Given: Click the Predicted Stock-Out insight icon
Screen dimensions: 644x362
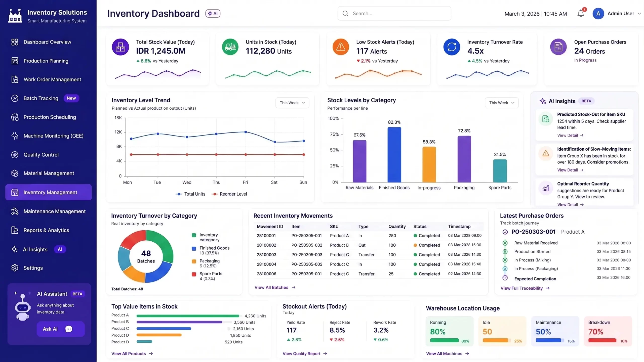Looking at the screenshot, I should (x=546, y=119).
